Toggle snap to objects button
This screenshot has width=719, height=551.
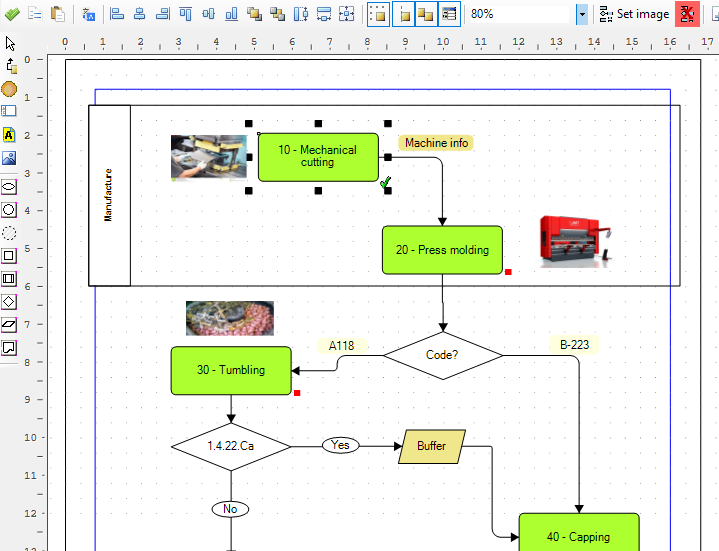click(426, 14)
